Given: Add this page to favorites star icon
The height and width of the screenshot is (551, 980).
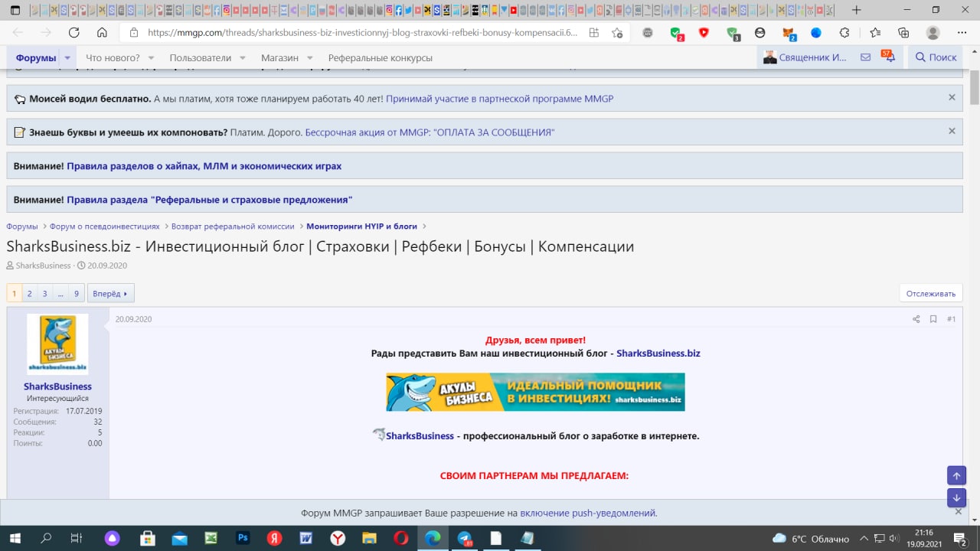Looking at the screenshot, I should pyautogui.click(x=617, y=33).
